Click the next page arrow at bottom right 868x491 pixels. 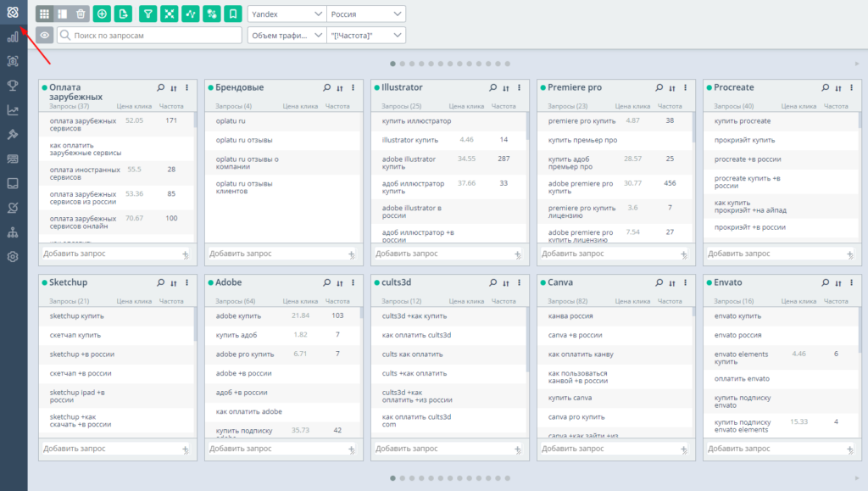(x=857, y=477)
